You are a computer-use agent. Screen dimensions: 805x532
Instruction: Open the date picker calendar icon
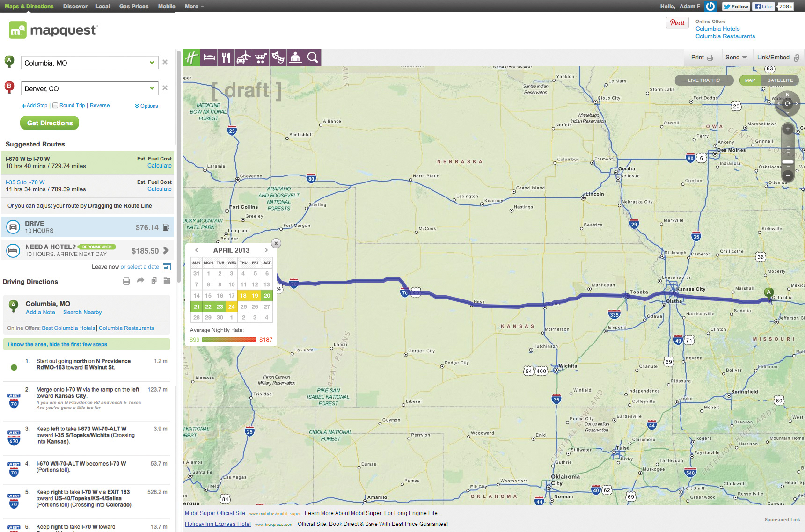[x=167, y=267]
